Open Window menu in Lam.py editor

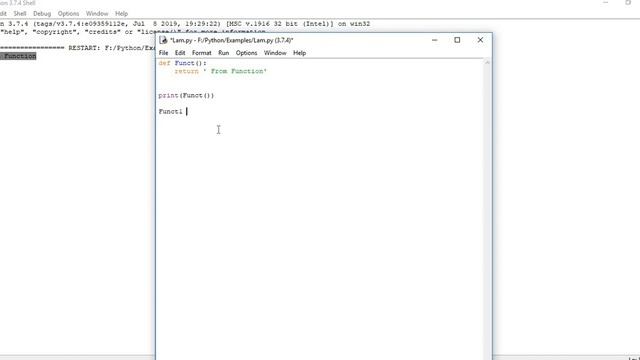pos(275,53)
